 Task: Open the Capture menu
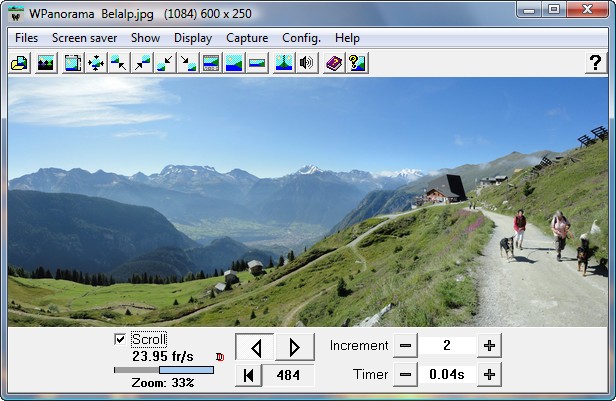pos(247,38)
